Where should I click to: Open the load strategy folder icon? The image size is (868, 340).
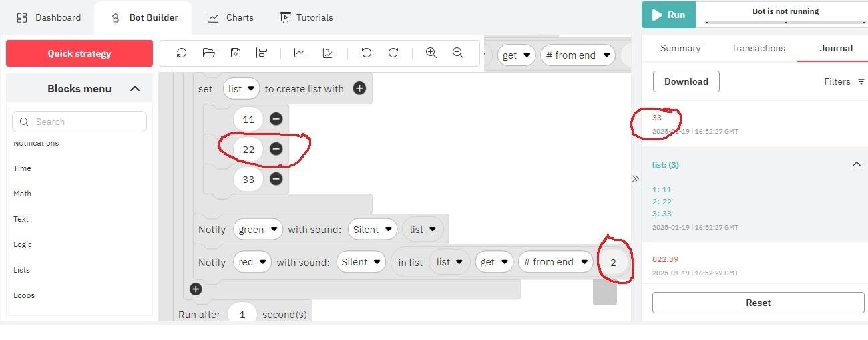(x=208, y=53)
